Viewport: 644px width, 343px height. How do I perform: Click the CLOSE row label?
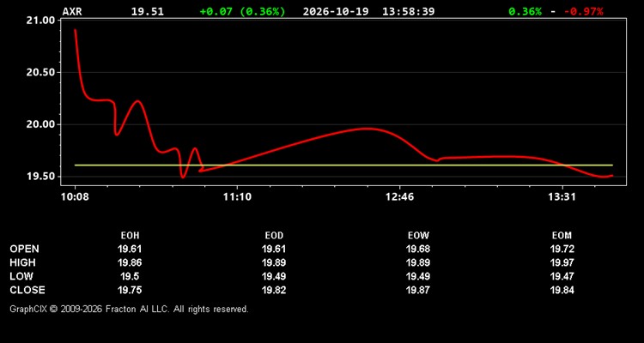27,290
